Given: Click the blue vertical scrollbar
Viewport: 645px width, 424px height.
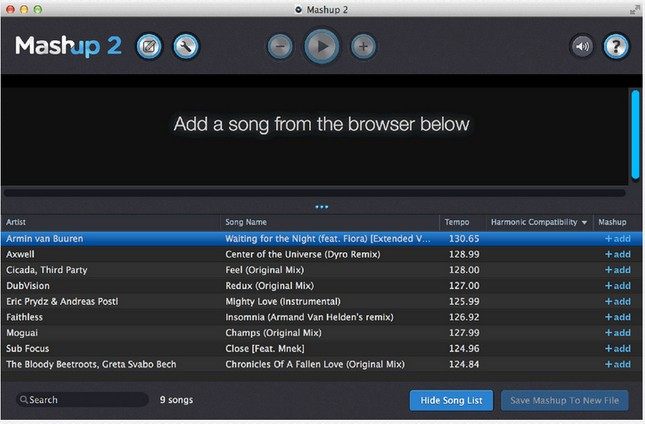Looking at the screenshot, I should pos(636,135).
